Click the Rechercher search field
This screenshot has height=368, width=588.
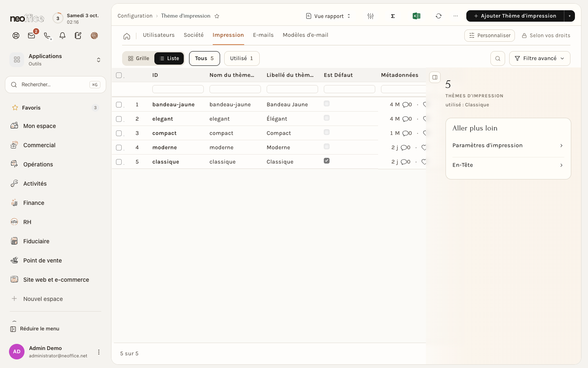coord(56,85)
